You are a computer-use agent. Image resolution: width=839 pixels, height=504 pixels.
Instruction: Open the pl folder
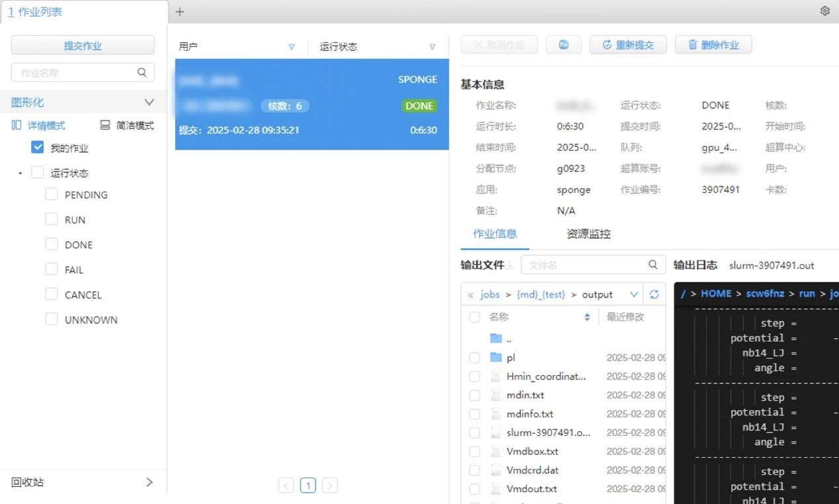(510, 358)
